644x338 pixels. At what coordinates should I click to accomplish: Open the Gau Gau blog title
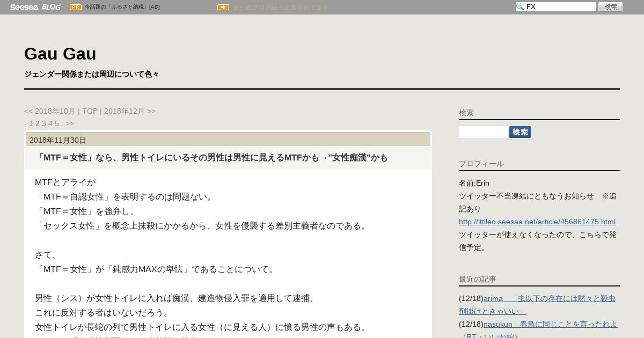coord(60,54)
